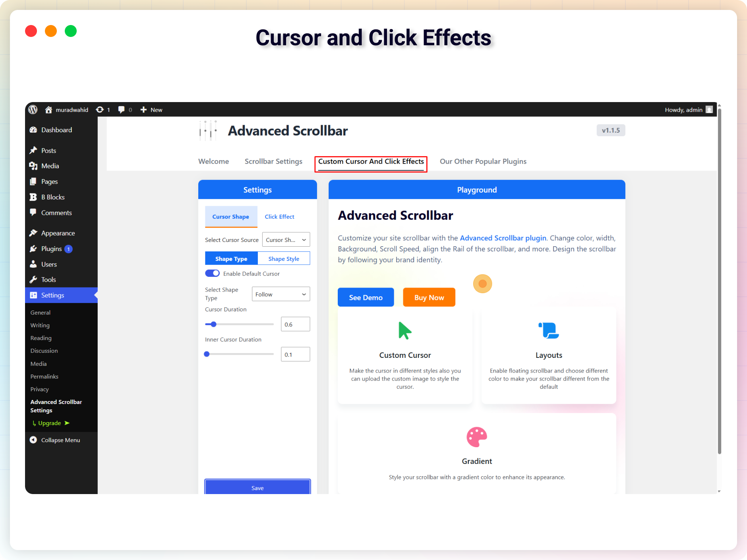
Task: Switch to Shape Style sub-tab
Action: click(284, 259)
